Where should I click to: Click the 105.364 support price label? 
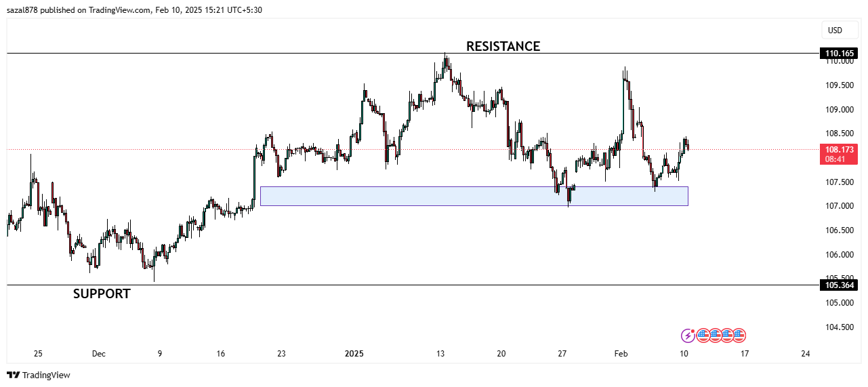pos(839,285)
